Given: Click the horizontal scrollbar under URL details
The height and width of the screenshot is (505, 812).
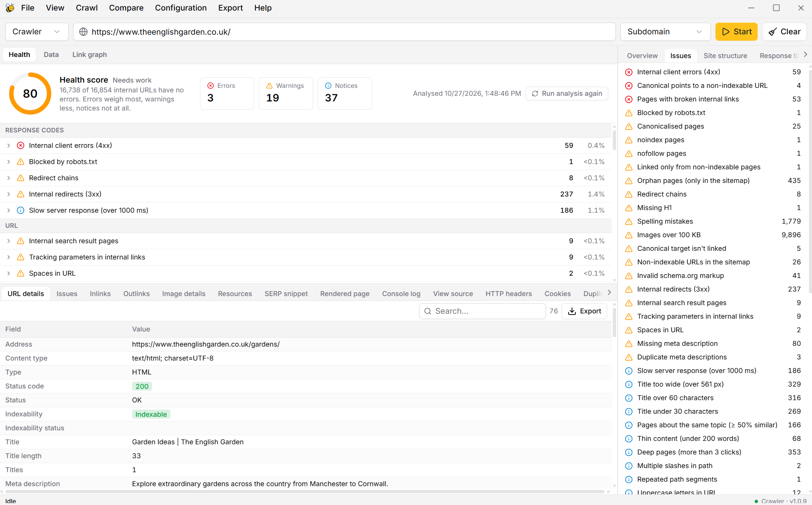Looking at the screenshot, I should point(305,491).
